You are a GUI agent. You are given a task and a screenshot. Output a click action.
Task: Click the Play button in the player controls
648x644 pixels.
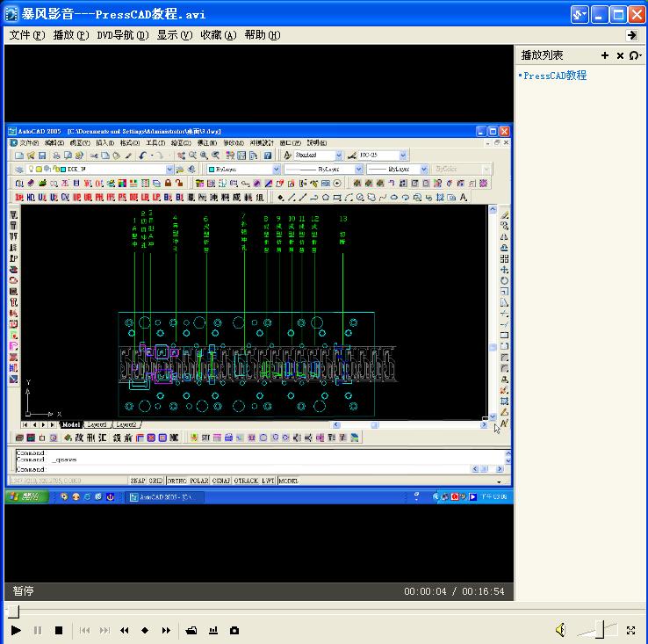[x=16, y=630]
